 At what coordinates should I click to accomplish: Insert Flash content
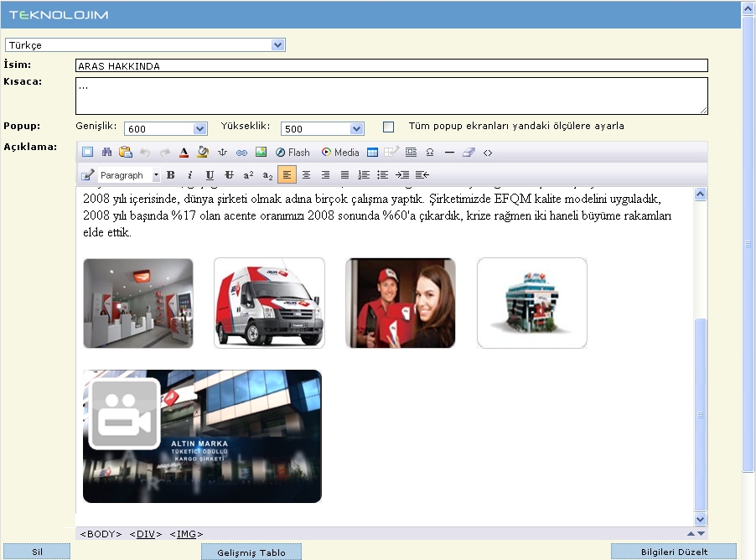click(293, 153)
